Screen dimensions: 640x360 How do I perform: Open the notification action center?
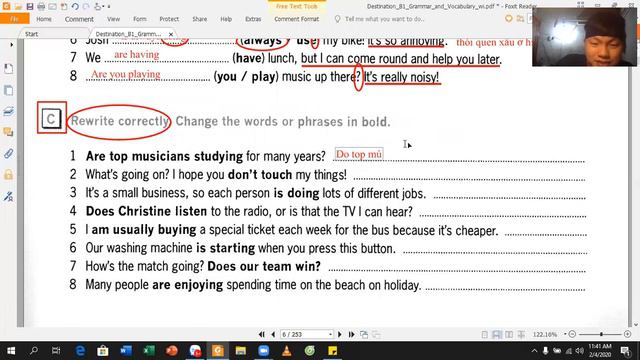[625, 351]
